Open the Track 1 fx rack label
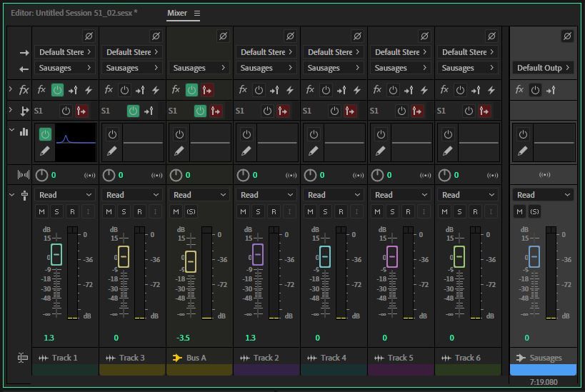 (x=41, y=90)
